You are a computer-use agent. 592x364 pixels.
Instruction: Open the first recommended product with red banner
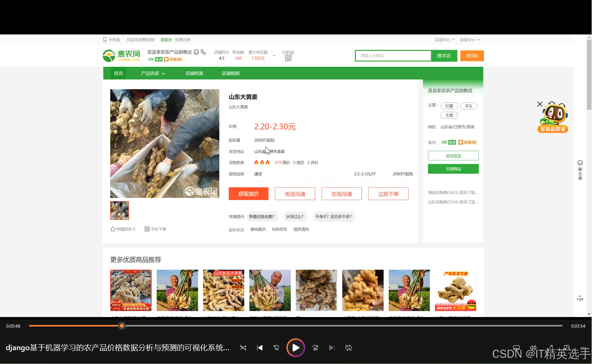[x=131, y=290]
